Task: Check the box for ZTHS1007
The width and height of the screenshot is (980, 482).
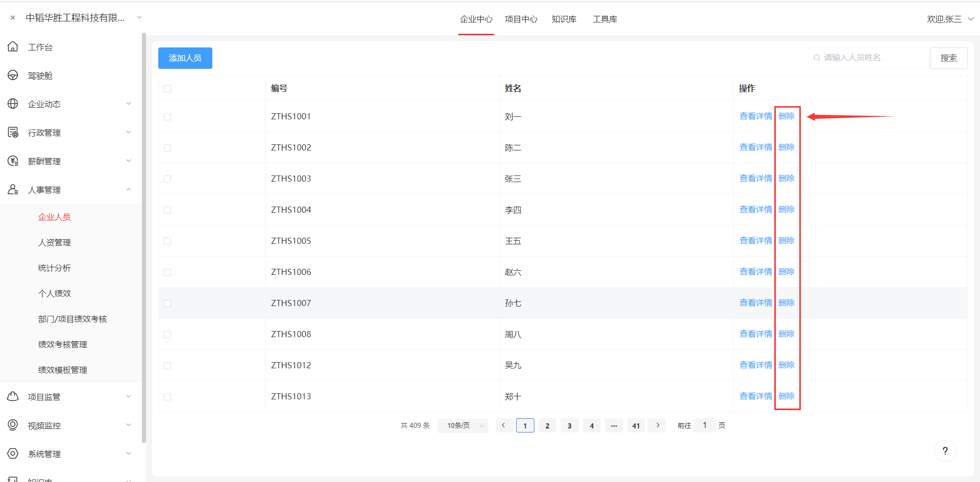Action: click(167, 303)
